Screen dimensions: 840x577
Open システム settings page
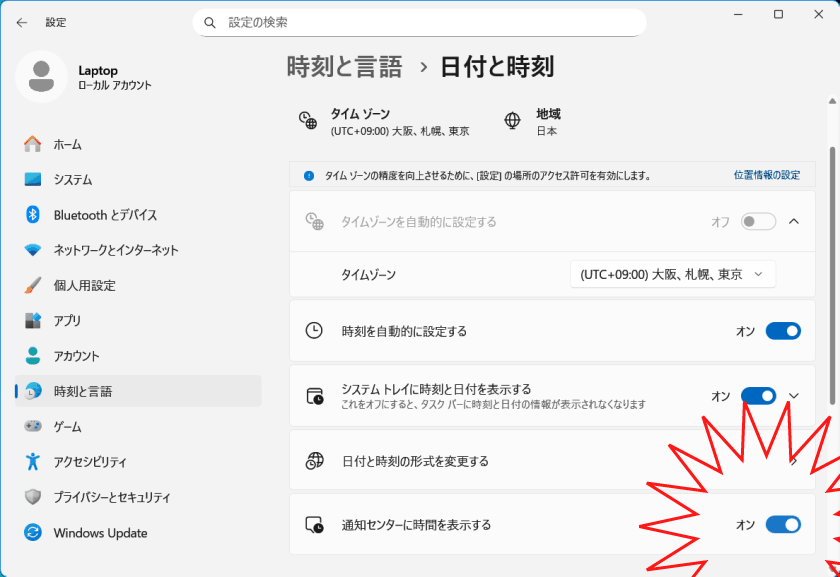[138, 179]
